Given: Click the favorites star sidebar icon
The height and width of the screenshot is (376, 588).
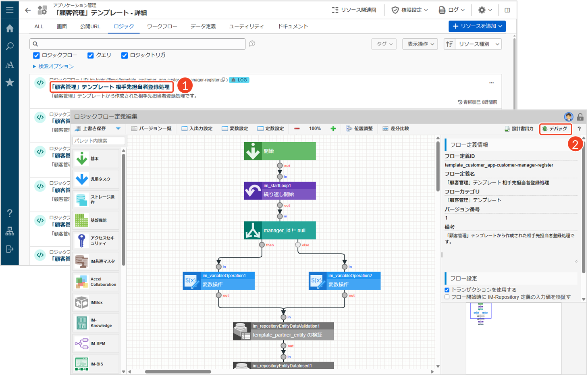Looking at the screenshot, I should point(10,83).
